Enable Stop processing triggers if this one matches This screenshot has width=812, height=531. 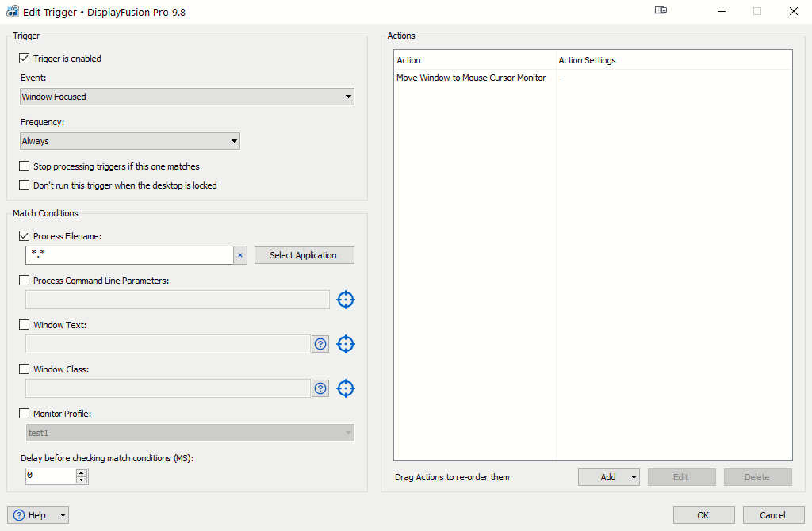click(x=25, y=166)
